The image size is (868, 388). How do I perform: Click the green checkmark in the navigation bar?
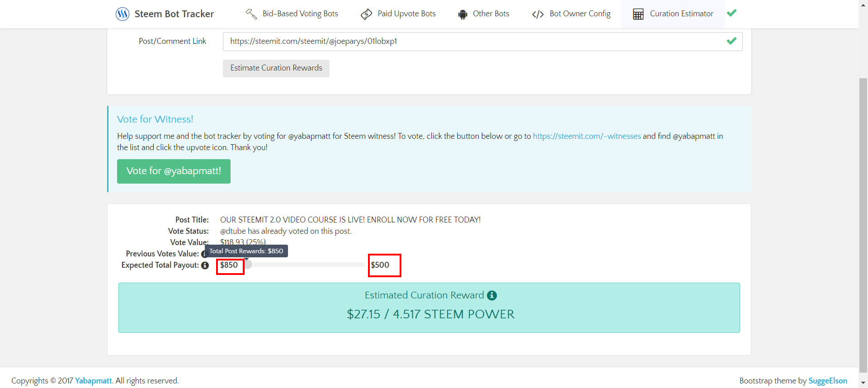point(732,13)
